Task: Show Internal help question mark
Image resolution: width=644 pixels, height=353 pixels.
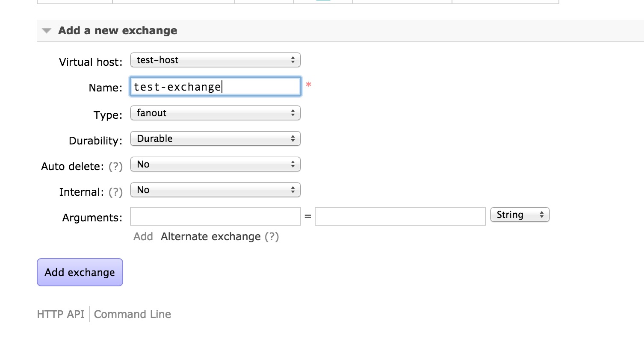Action: (x=115, y=192)
